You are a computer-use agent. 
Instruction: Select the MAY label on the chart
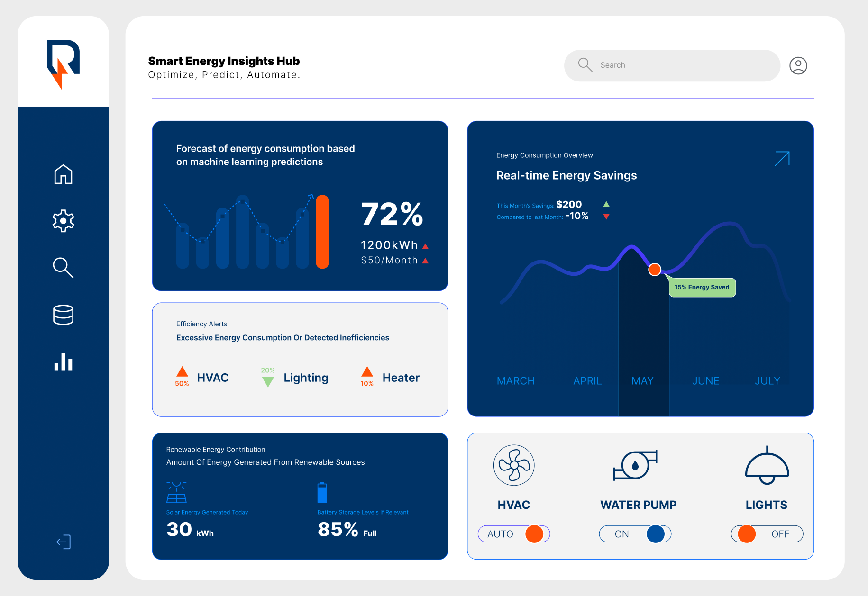(642, 380)
